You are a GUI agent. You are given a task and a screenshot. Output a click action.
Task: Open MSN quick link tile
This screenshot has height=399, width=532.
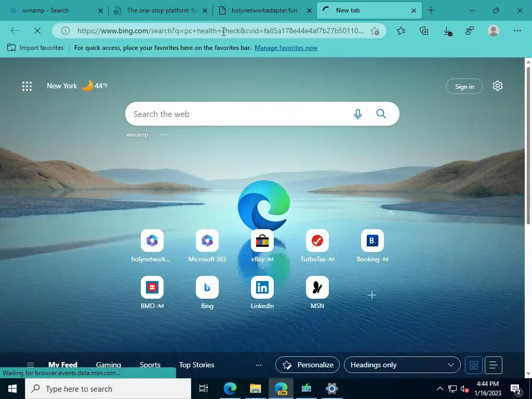pos(317,293)
